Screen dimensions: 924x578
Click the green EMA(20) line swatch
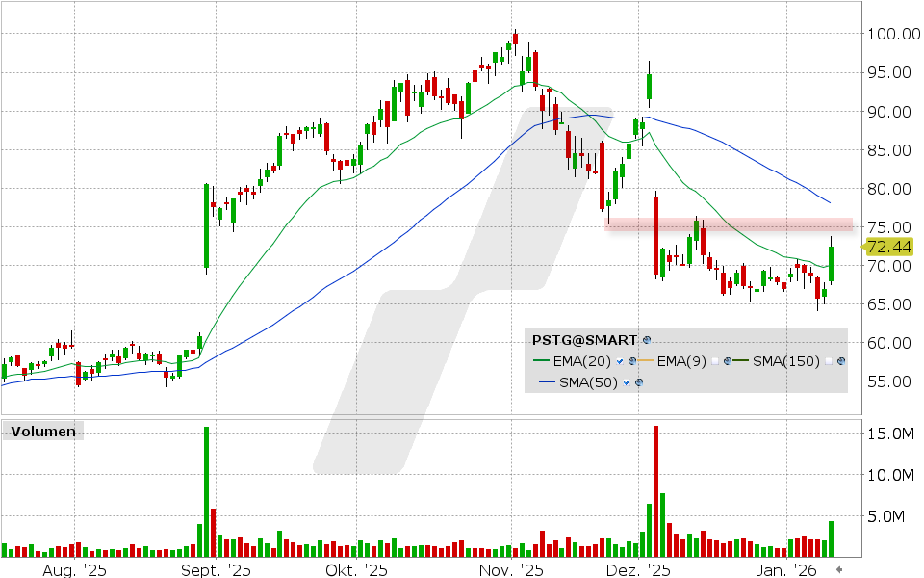pos(541,361)
